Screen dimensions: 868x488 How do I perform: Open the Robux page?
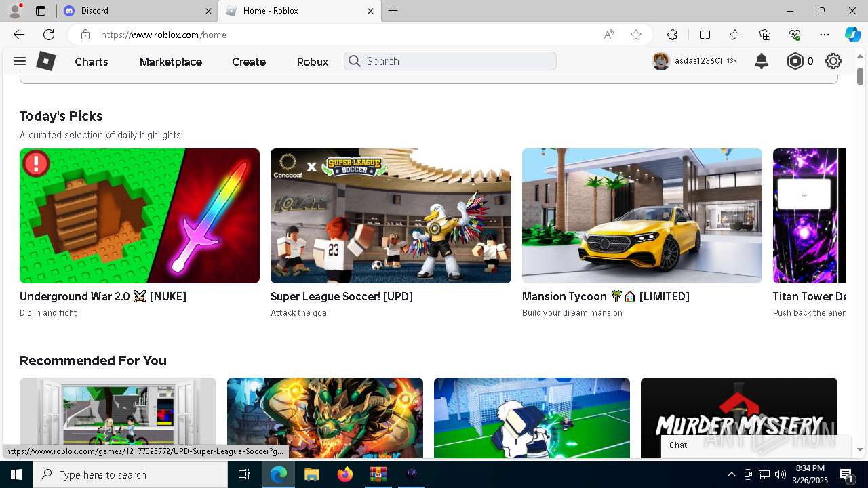click(313, 62)
